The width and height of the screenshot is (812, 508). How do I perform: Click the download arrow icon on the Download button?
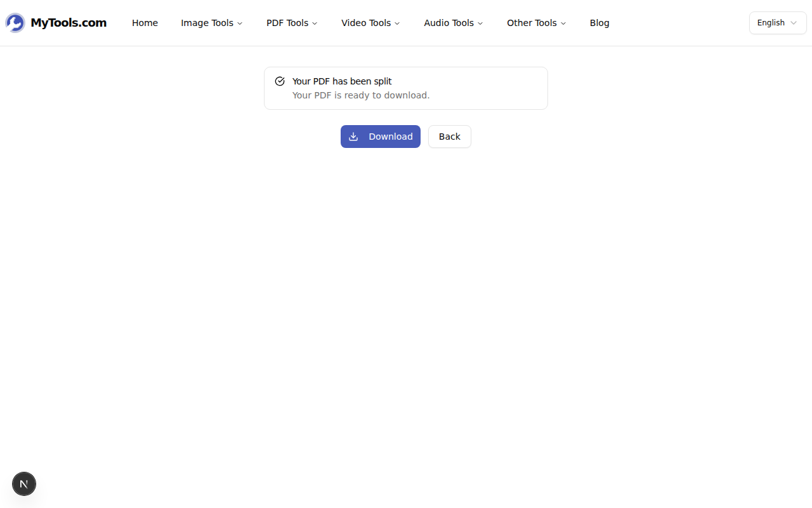(x=353, y=136)
